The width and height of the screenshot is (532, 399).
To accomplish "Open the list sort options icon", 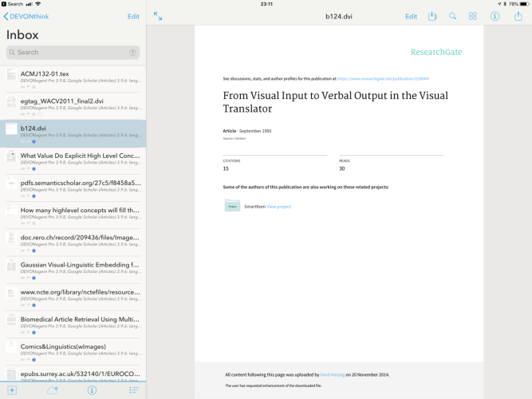I will [x=134, y=390].
